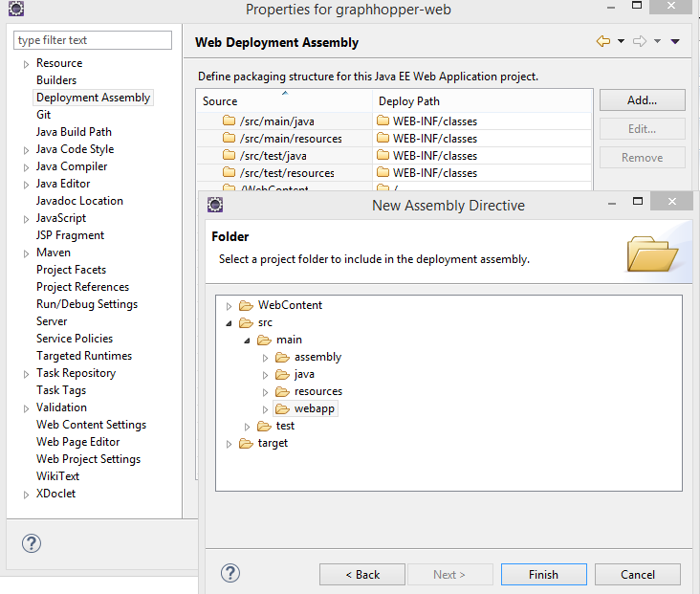Click the type filter text field
This screenshot has height=594, width=700.
coord(93,40)
